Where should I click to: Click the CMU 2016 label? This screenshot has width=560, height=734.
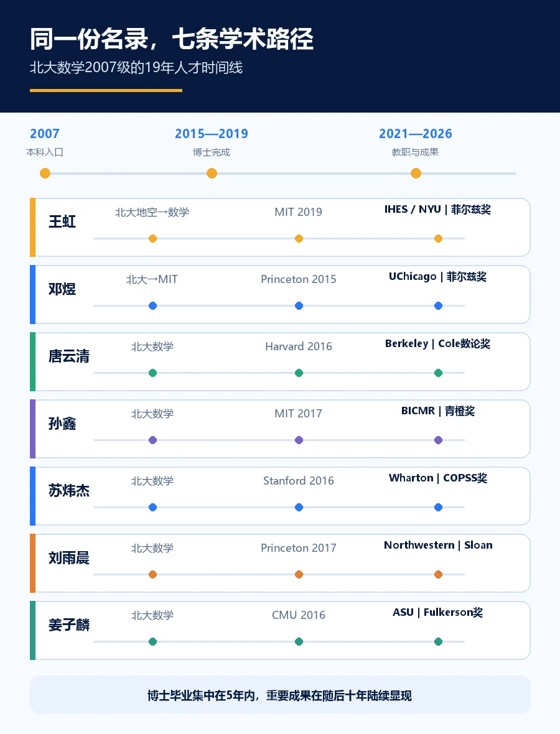coord(298,615)
